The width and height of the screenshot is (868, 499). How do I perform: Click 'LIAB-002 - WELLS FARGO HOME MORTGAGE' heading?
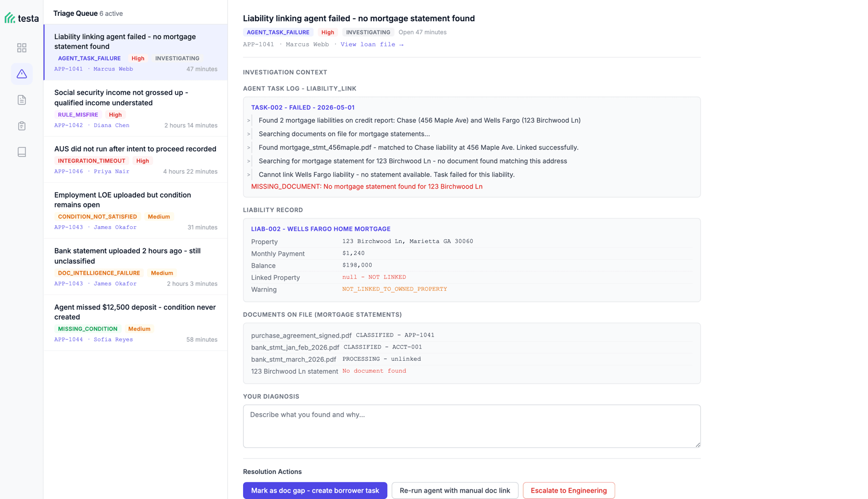click(321, 229)
